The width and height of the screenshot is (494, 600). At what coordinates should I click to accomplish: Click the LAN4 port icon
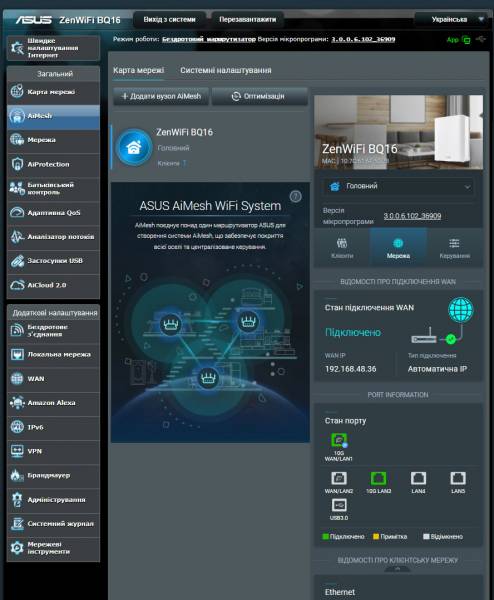click(x=418, y=478)
